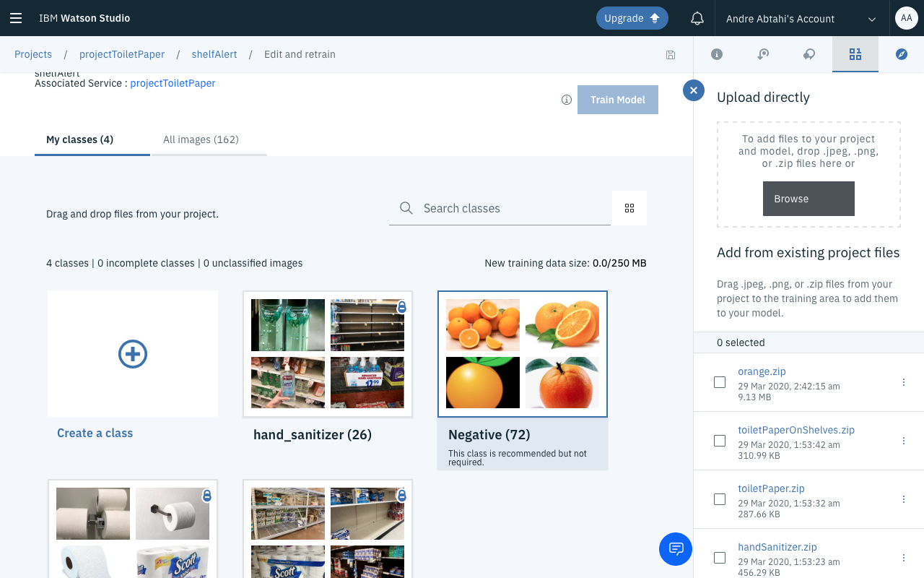Open projectToiletPaper breadcrumb link
This screenshot has width=924, height=578.
pyautogui.click(x=122, y=54)
